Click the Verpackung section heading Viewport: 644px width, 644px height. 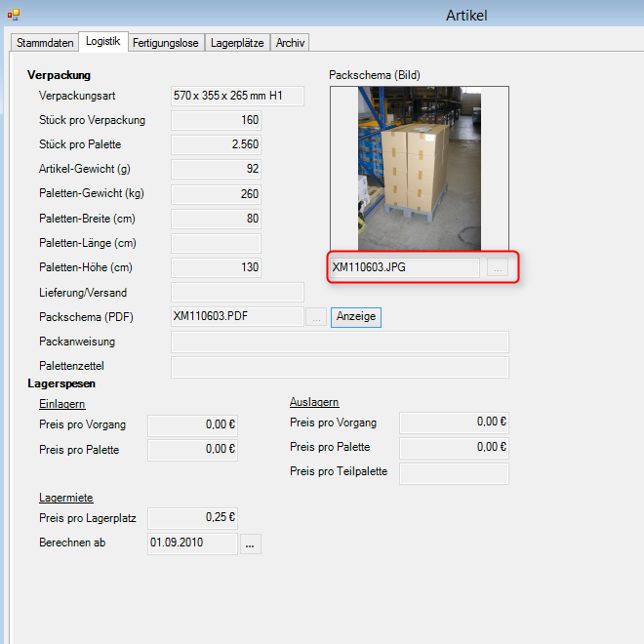(60, 75)
